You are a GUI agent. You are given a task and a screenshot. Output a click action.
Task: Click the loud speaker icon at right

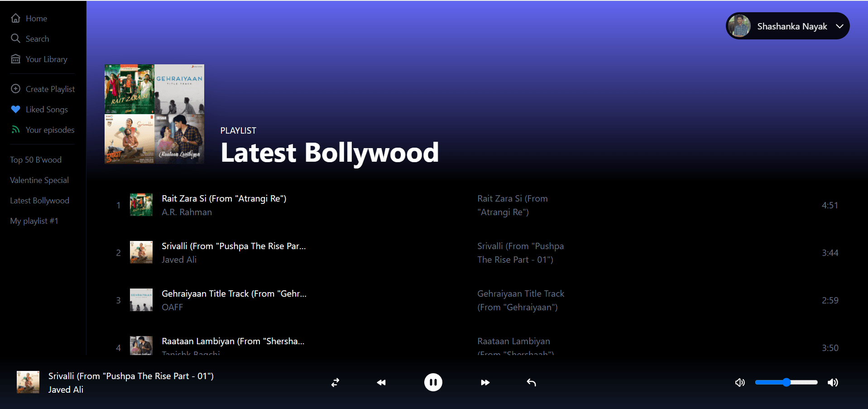click(x=833, y=383)
